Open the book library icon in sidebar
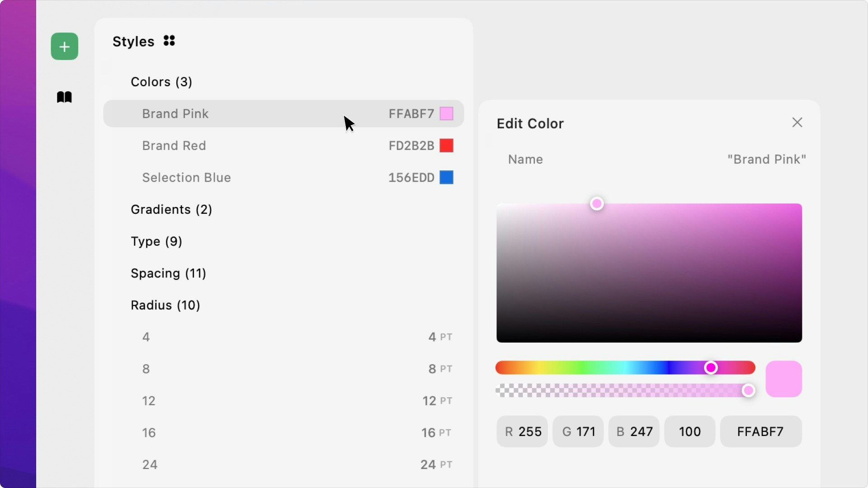 tap(64, 97)
